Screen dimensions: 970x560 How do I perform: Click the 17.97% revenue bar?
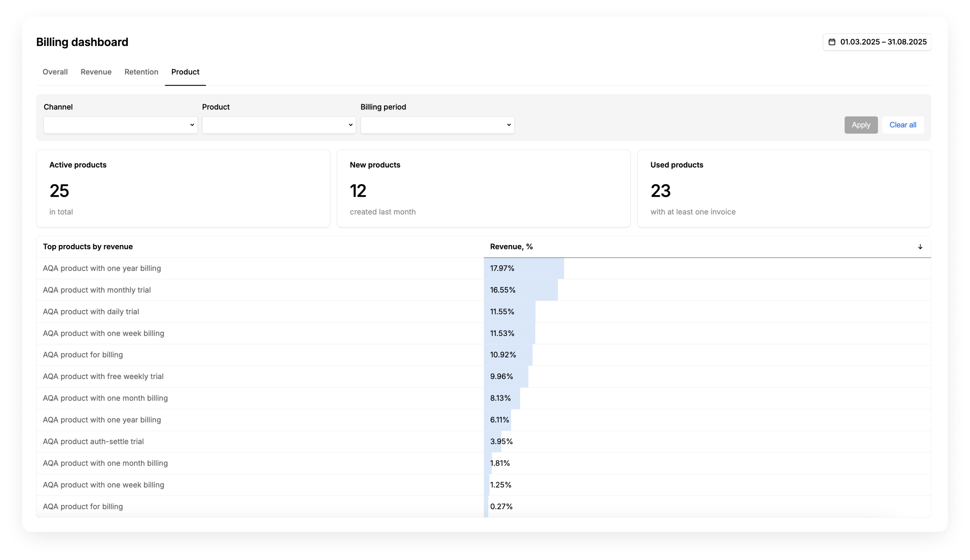click(524, 269)
